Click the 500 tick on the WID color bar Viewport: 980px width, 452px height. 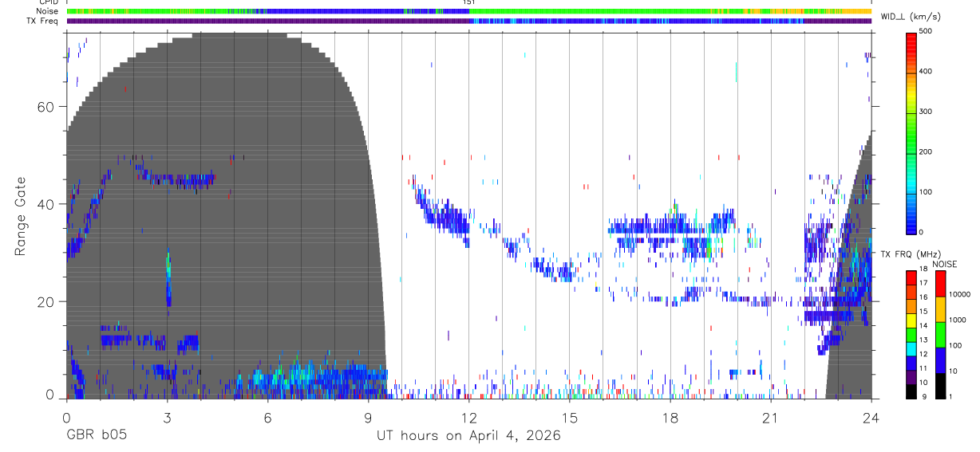click(927, 31)
